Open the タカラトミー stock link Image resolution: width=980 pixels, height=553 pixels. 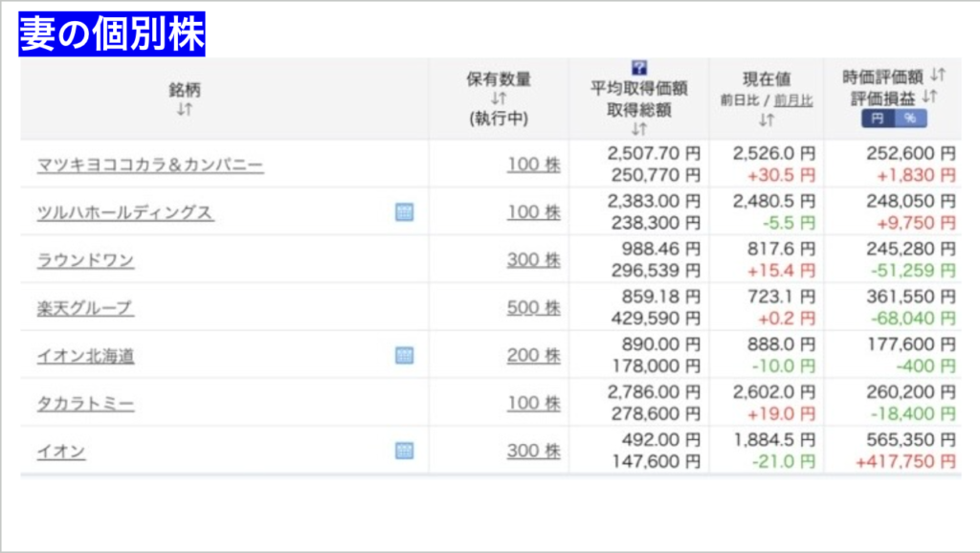[84, 404]
